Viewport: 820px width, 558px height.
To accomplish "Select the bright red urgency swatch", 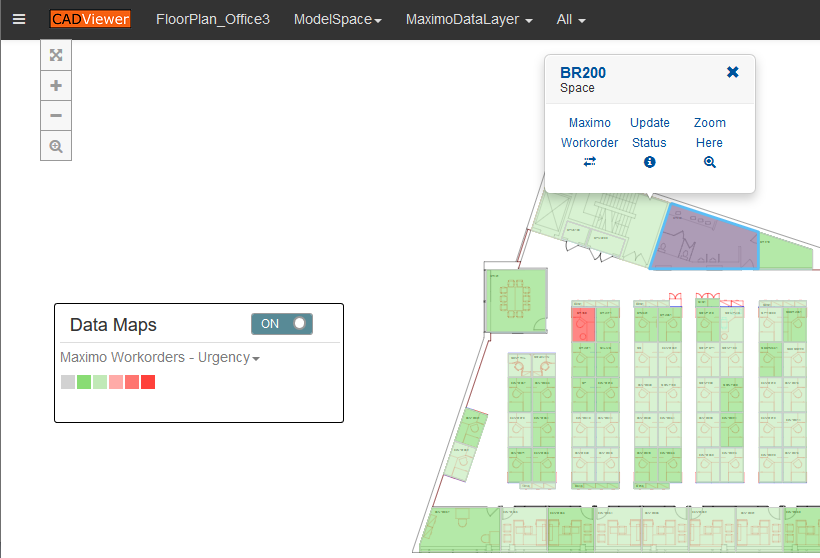I will coord(148,382).
